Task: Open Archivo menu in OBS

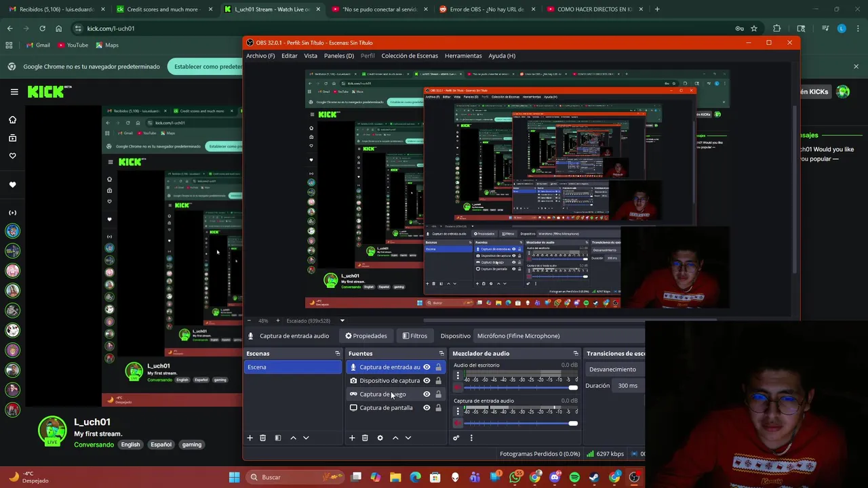Action: click(260, 56)
